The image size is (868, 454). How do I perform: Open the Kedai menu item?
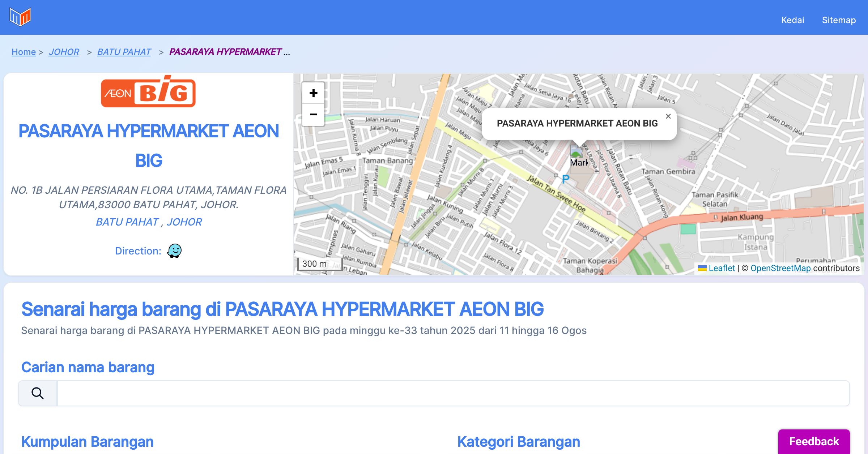[792, 20]
